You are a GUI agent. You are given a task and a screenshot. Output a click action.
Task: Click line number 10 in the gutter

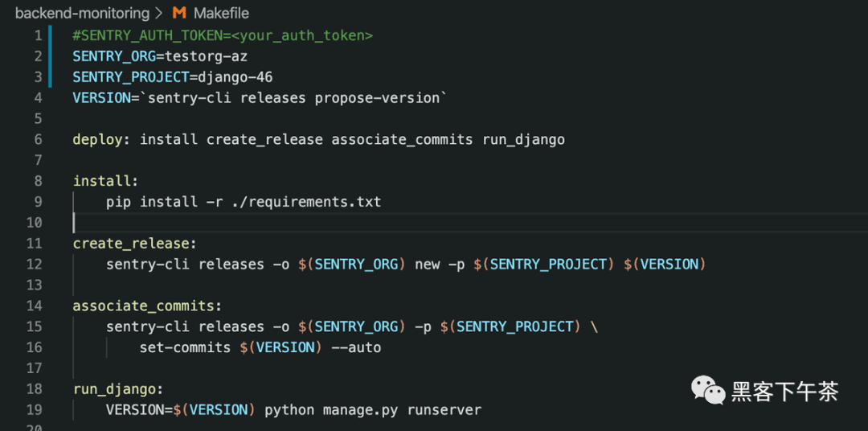[34, 223]
